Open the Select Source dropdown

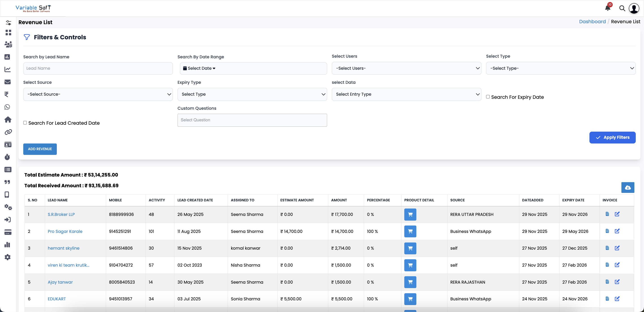(98, 94)
